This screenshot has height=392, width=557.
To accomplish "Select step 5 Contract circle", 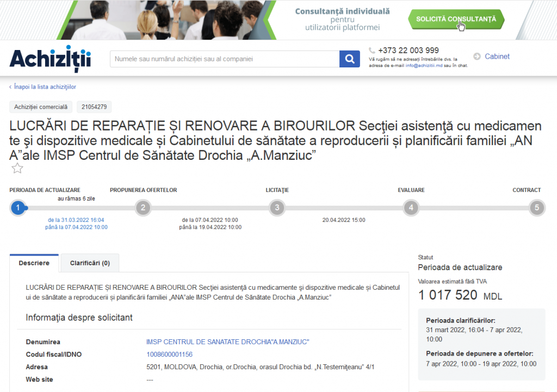I will 536,208.
